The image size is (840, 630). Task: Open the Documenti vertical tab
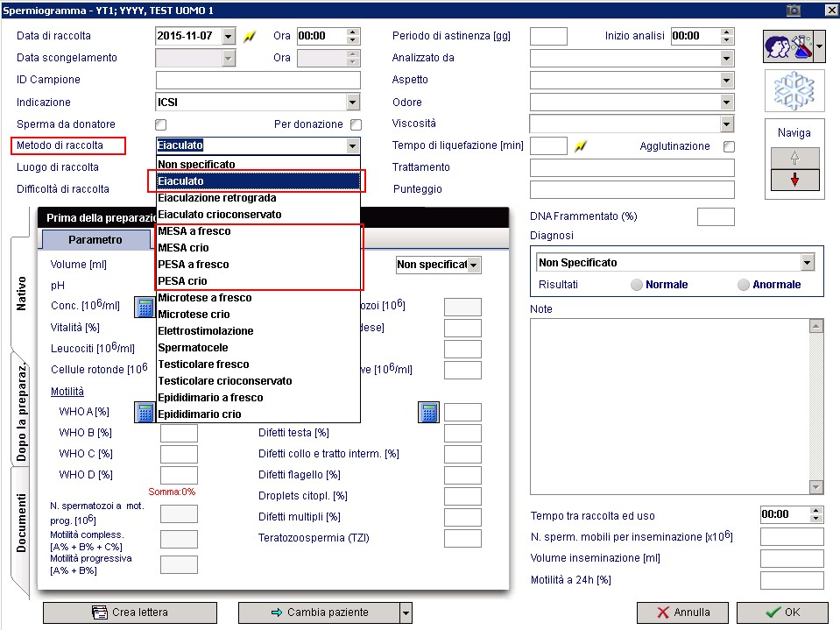tap(21, 523)
